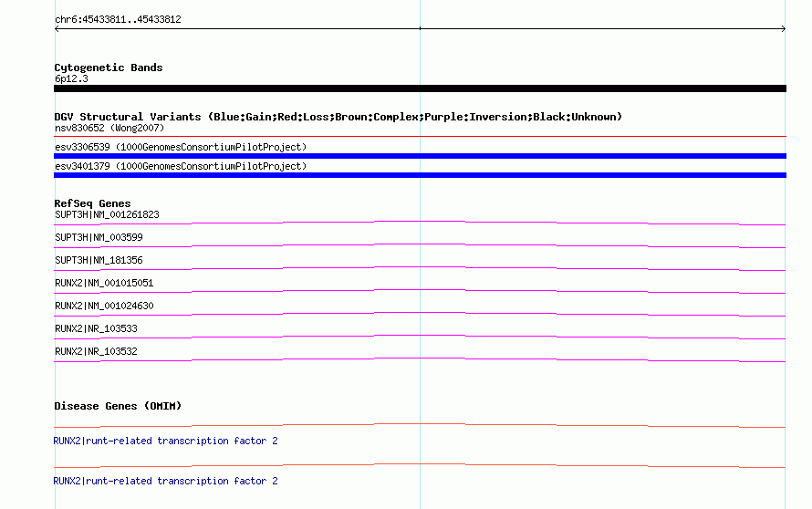Open the first RUNX2 runt-related transcription factor link

pyautogui.click(x=165, y=441)
